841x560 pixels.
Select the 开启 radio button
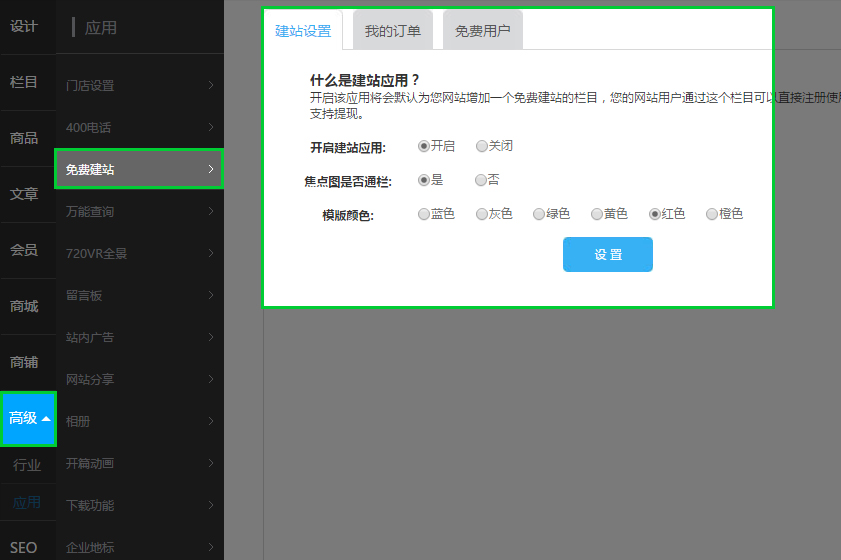point(424,146)
